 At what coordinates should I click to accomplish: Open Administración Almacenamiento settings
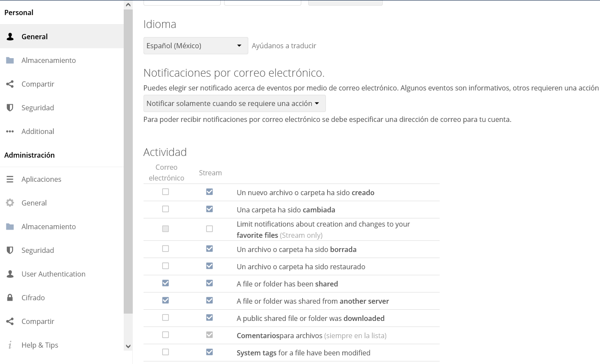click(62, 227)
